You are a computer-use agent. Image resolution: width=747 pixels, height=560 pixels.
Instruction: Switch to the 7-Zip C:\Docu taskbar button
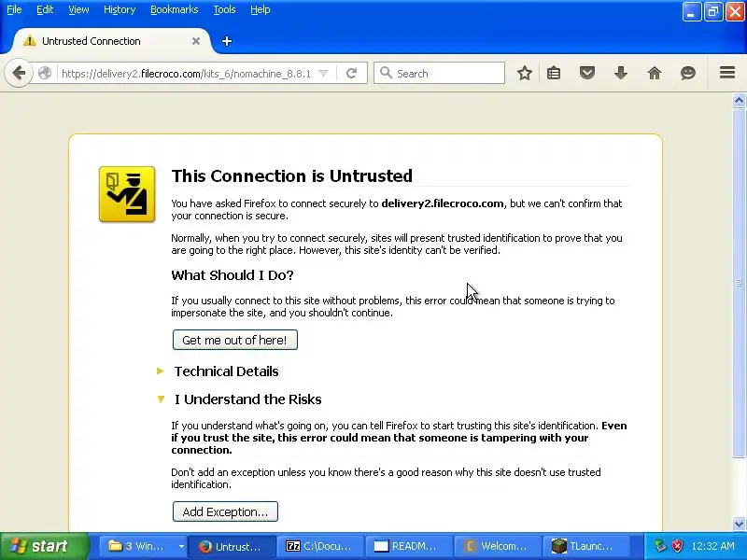click(x=320, y=546)
